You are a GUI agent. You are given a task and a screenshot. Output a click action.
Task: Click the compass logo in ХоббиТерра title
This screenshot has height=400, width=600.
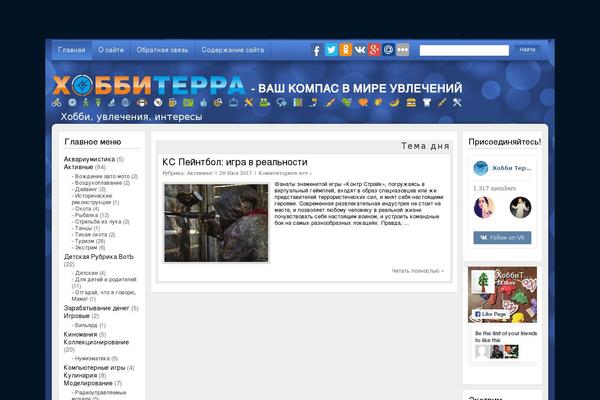coord(82,85)
